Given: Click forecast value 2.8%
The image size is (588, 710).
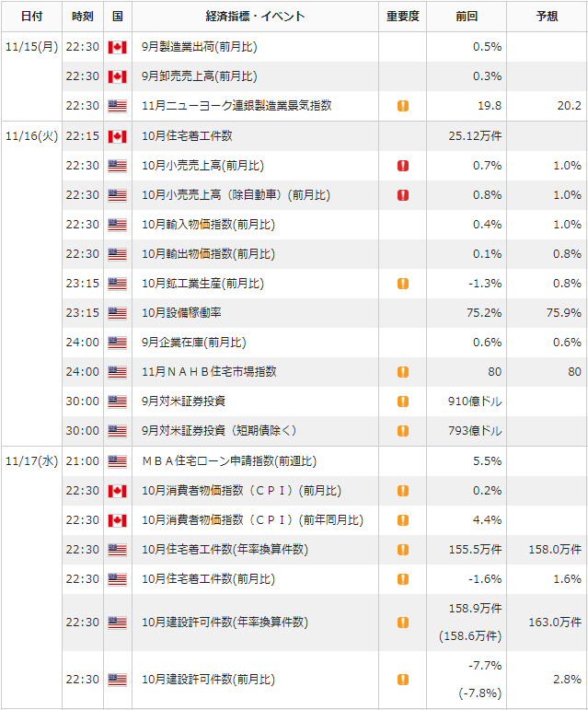Looking at the screenshot, I should [567, 680].
